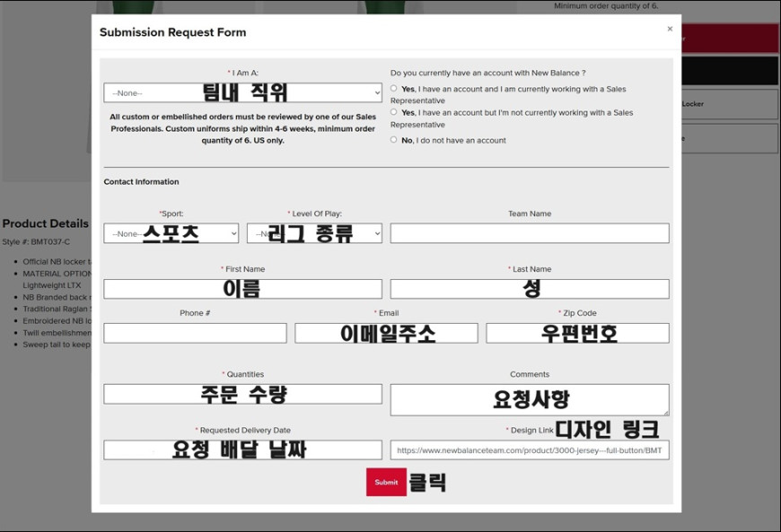The height and width of the screenshot is (532, 781).
Task: Click 'Lightweight LTX' text on background page
Action: pos(52,285)
